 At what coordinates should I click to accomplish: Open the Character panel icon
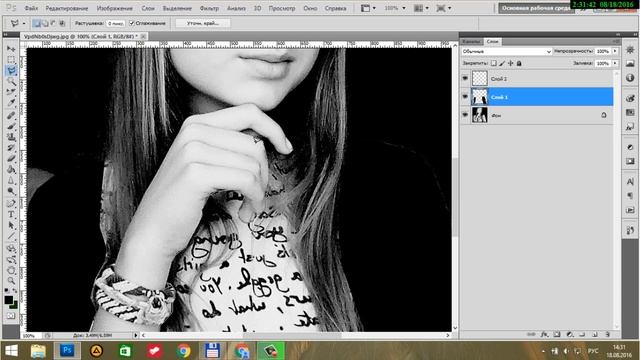630,182
